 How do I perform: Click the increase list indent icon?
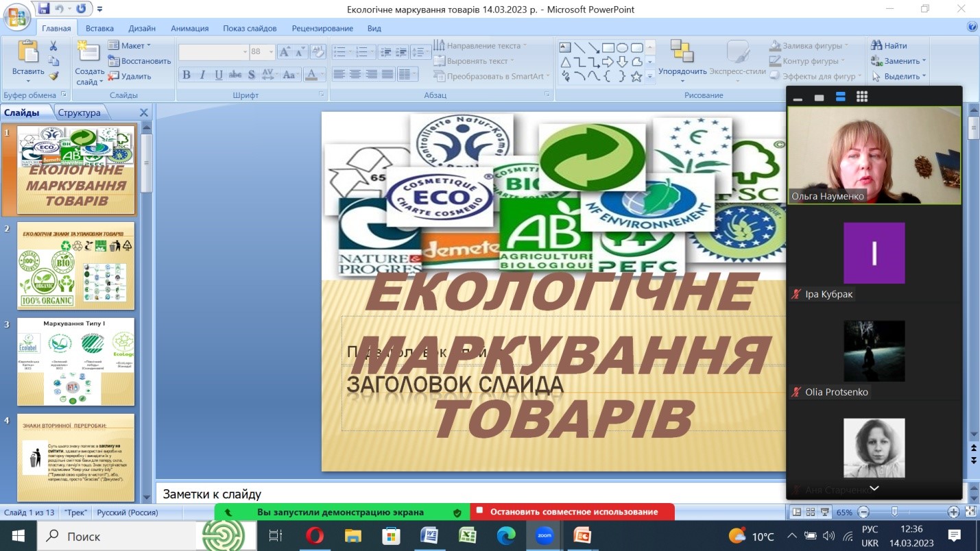tap(402, 52)
